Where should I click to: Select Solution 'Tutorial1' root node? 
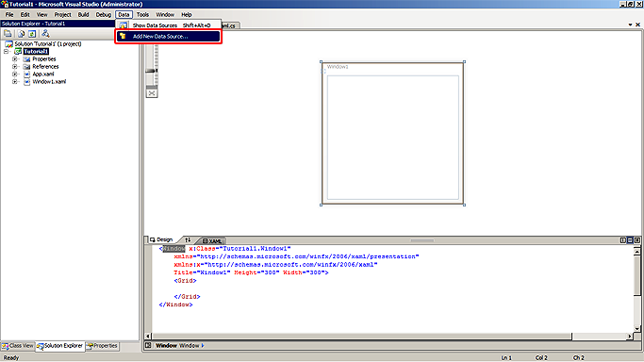tap(48, 43)
